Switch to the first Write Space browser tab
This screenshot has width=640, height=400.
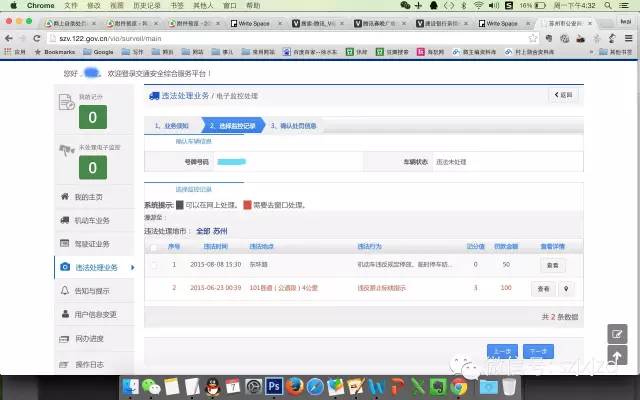256,24
